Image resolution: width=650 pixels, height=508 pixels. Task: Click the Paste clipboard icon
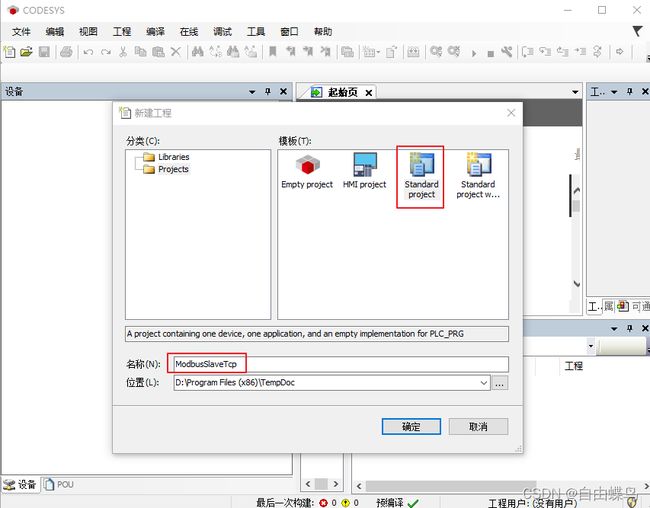point(158,52)
